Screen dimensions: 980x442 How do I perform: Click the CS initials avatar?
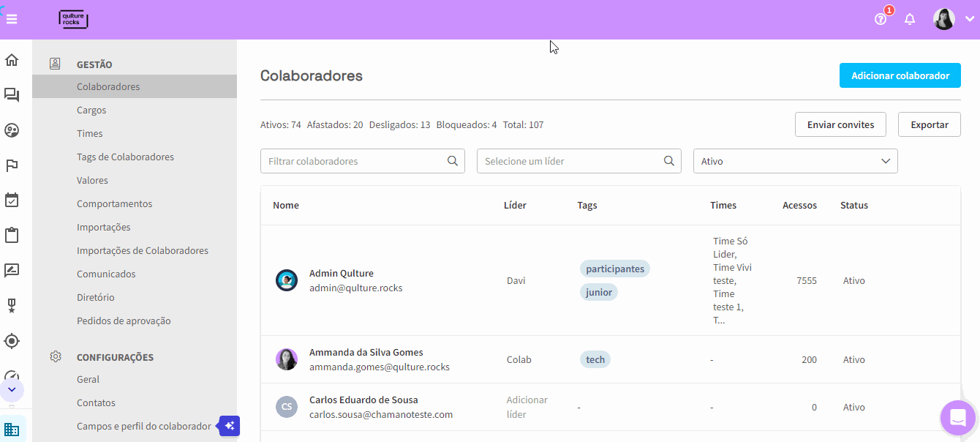click(x=287, y=407)
